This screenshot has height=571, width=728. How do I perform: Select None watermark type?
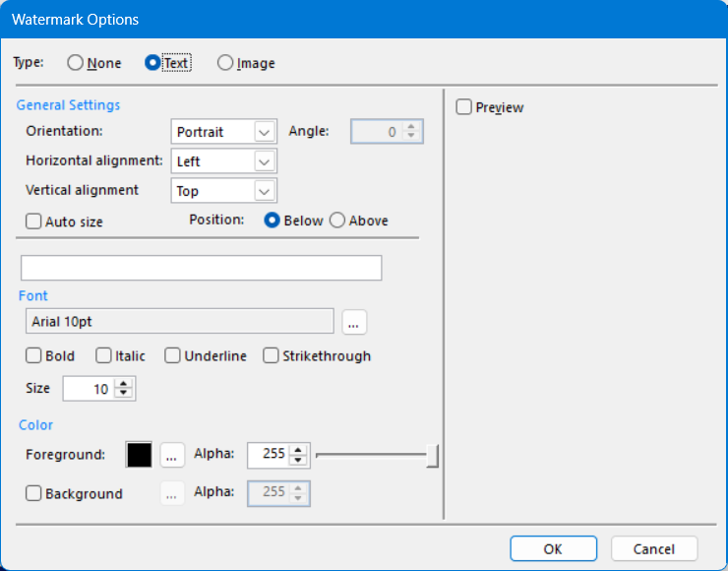(76, 63)
